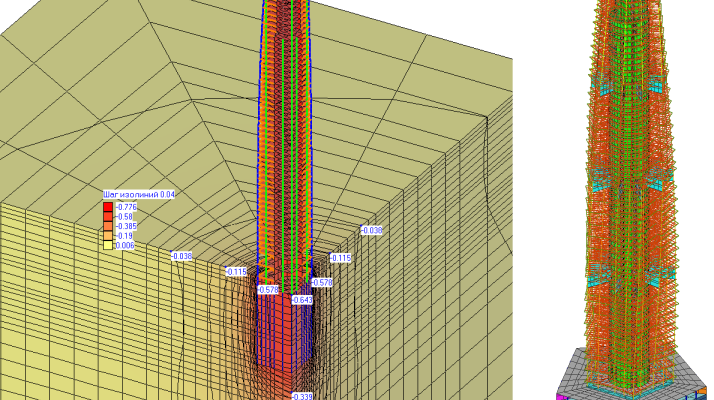Pick the orange -0.385 legend swatch
The width and height of the screenshot is (714, 400).
pos(108,226)
